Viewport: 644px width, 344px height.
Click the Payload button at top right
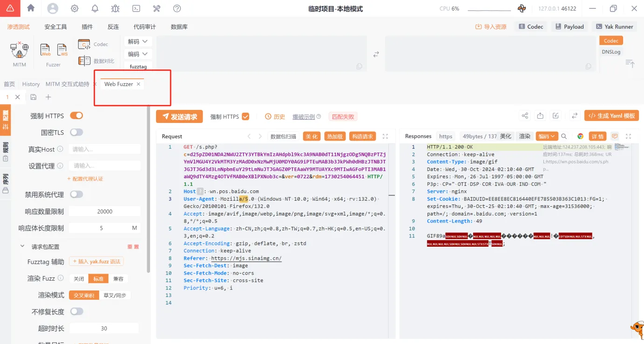(569, 27)
